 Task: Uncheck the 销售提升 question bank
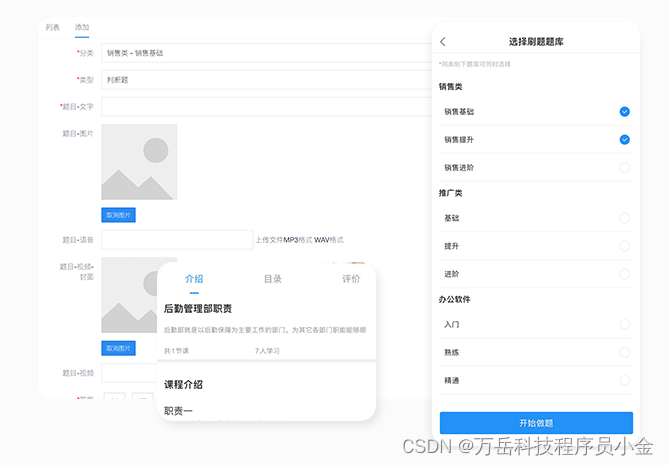(x=624, y=140)
